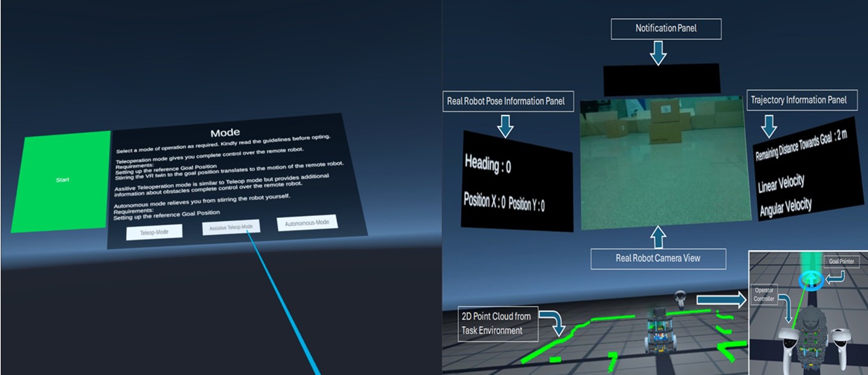Enable Teleop-Mode
The image size is (868, 375).
click(x=155, y=232)
